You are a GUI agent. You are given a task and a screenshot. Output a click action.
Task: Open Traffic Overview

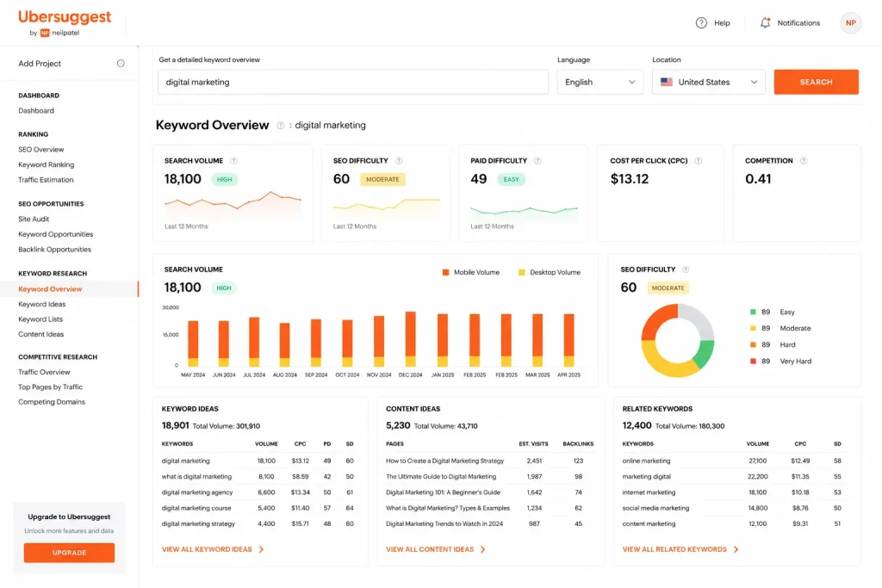[44, 372]
